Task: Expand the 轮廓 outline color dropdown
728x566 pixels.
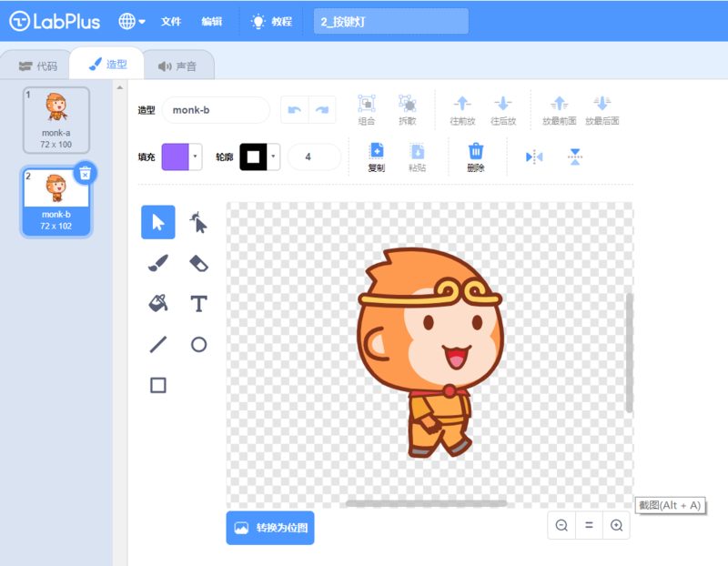Action: click(x=274, y=157)
